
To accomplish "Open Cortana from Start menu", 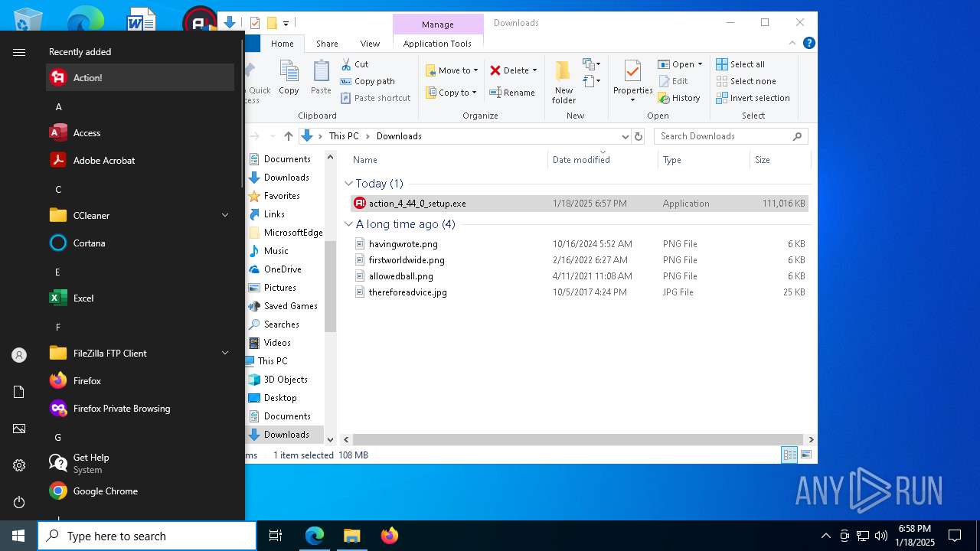I will 140,243.
